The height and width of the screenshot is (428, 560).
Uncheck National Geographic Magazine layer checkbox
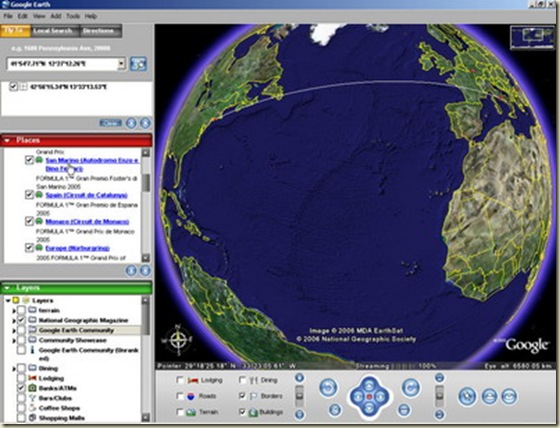pos(21,320)
